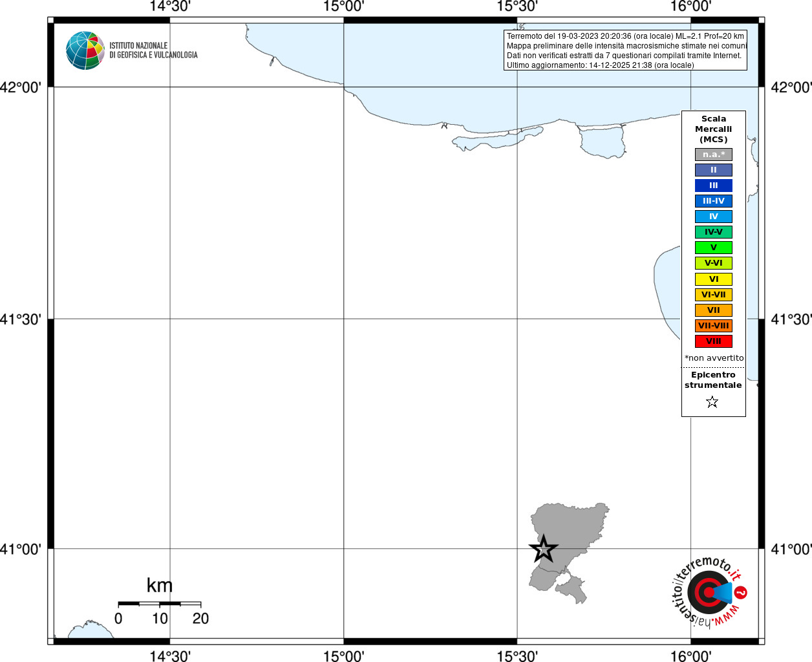Click left axis label 42°00'
This screenshot has width=812, height=662.
[21, 87]
